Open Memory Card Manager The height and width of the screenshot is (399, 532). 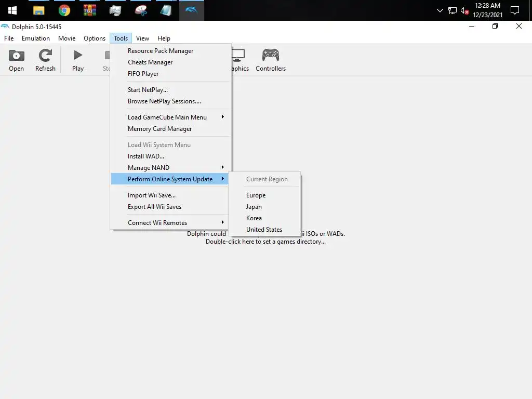pyautogui.click(x=170, y=129)
